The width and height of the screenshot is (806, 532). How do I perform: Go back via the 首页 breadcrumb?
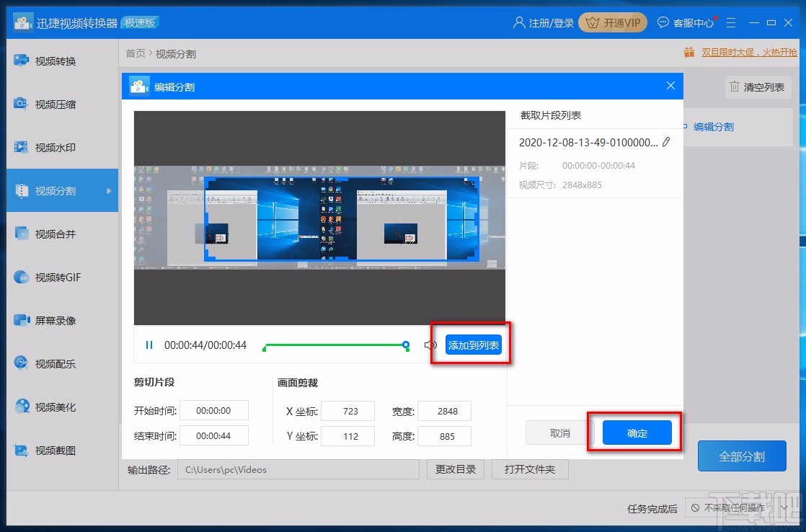pos(135,53)
